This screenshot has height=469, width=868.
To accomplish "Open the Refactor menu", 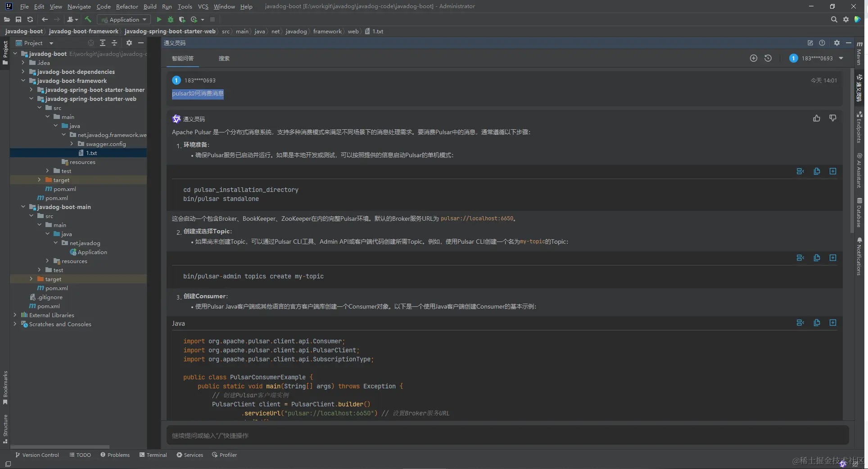I will [127, 6].
